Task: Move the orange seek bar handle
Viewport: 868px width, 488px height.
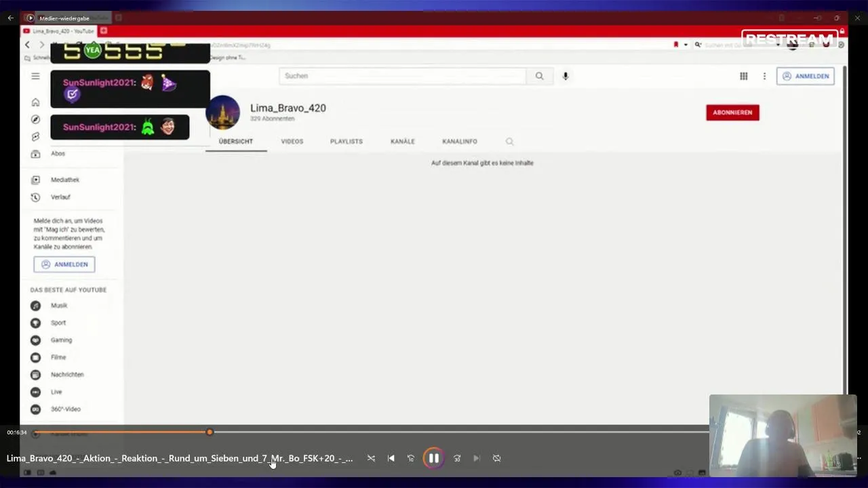Action: pyautogui.click(x=210, y=432)
